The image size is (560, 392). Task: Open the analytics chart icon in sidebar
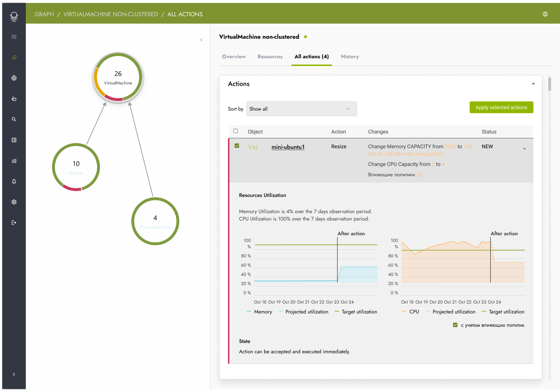[14, 161]
